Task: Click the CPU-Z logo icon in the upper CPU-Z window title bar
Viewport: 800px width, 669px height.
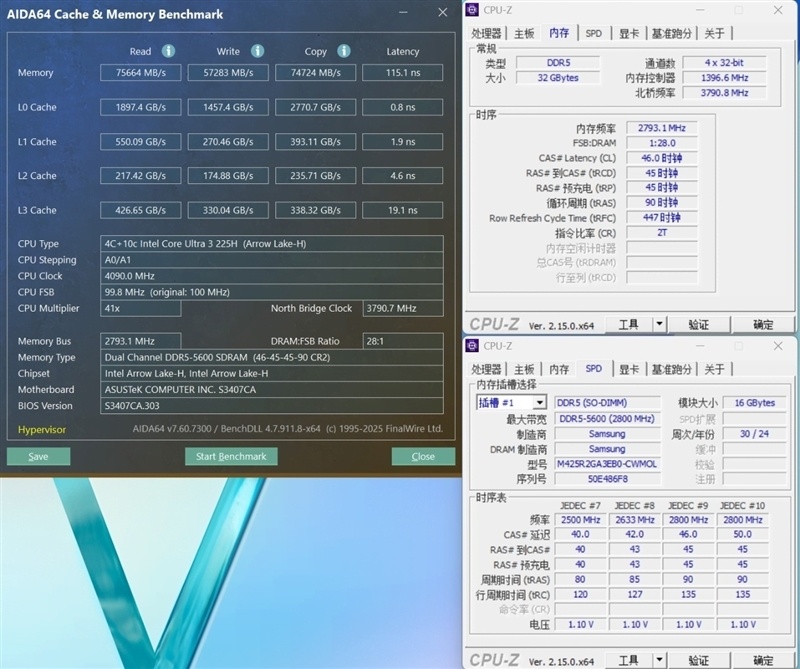Action: click(x=473, y=11)
